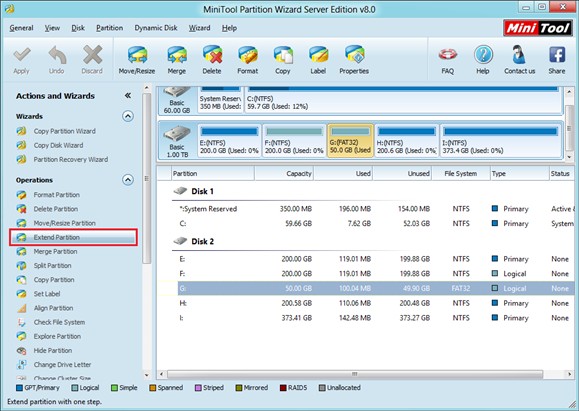Image resolution: width=579 pixels, height=411 pixels.
Task: Launch Partition Recovery Wizard
Action: click(x=62, y=160)
